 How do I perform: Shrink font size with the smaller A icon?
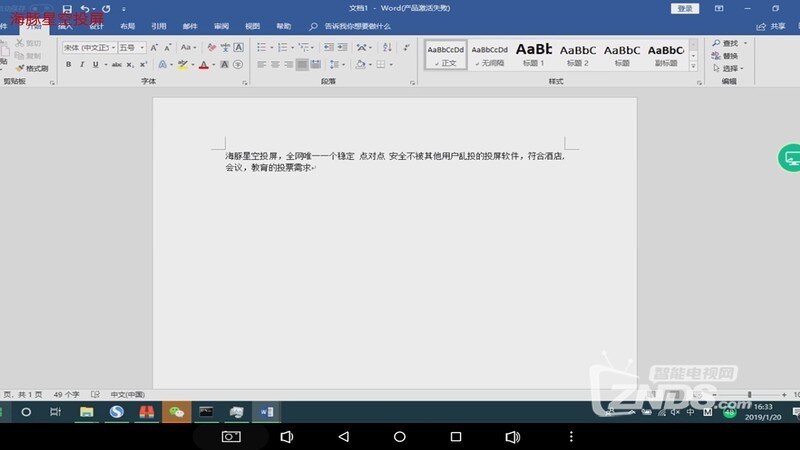[167, 47]
